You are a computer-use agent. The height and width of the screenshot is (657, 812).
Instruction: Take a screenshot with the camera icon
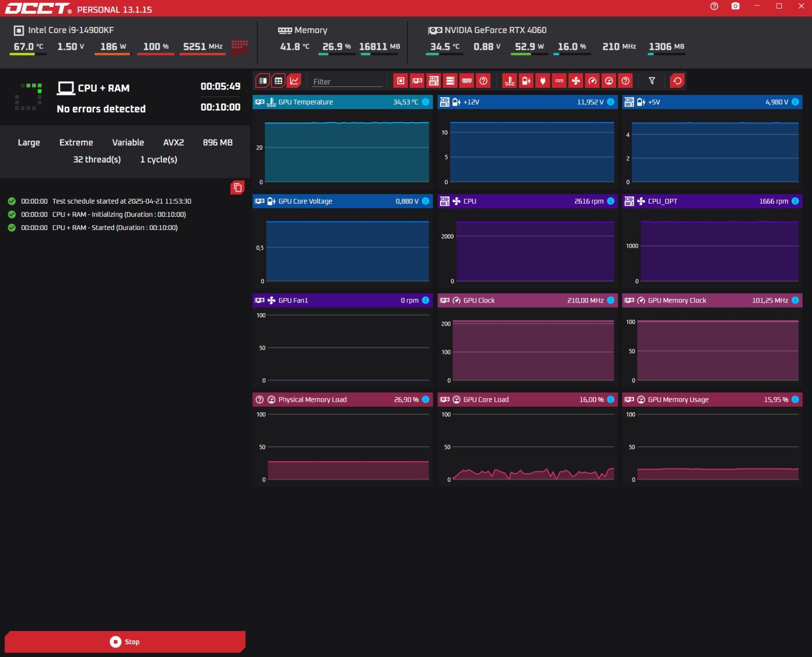click(x=735, y=7)
